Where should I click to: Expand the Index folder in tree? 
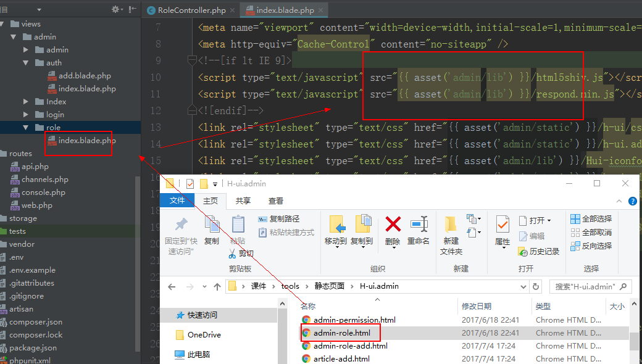[x=26, y=102]
